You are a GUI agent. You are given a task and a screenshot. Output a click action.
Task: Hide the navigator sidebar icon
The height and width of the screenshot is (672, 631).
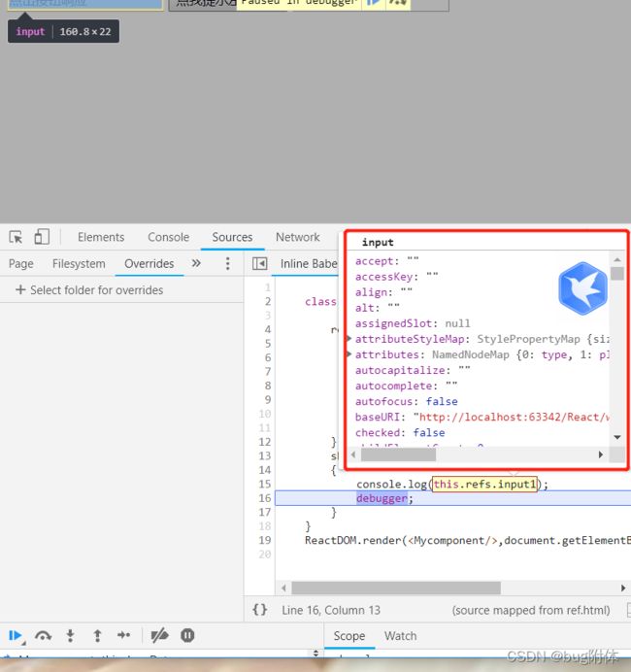tap(259, 263)
